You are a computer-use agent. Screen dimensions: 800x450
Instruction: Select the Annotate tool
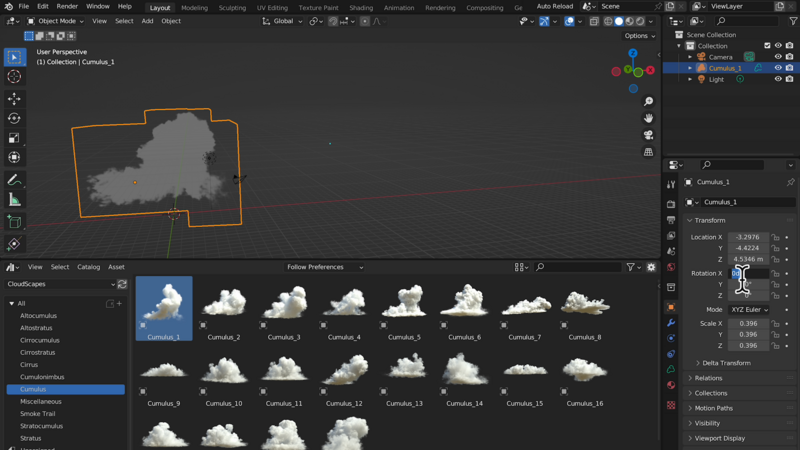14,180
